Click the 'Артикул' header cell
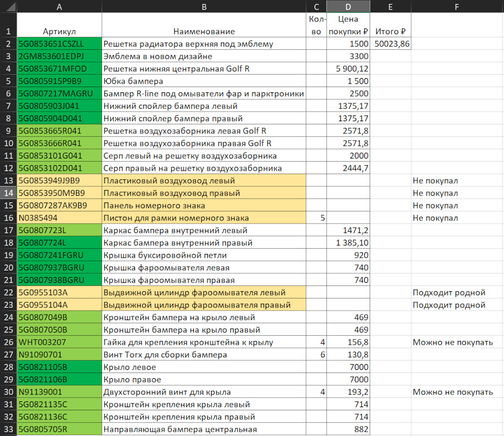This screenshot has height=436, width=504. [59, 31]
